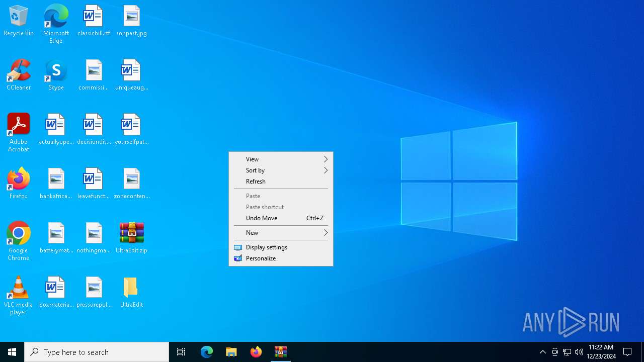Select the Adobe Acrobat desktop shortcut
The image size is (644, 362).
(x=19, y=133)
